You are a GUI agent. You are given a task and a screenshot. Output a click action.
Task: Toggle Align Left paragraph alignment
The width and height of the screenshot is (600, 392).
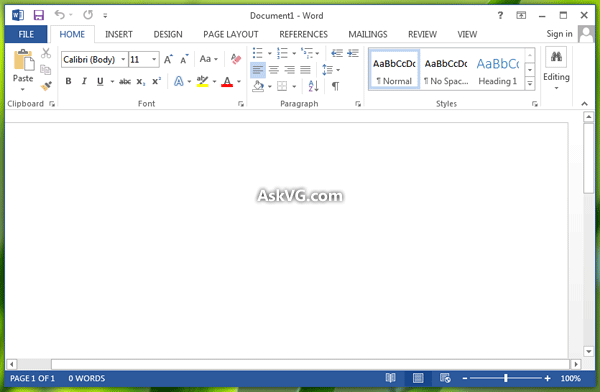point(258,70)
